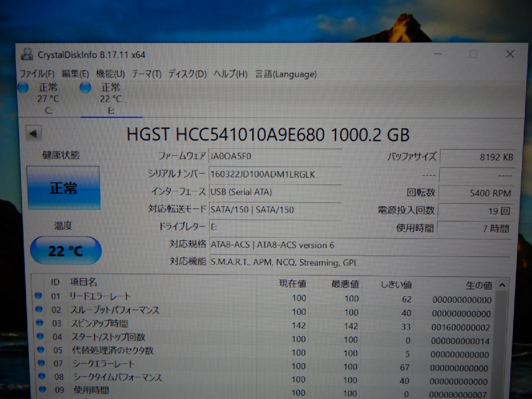
Task: Click the disk title HGST HCC541010A9E680 1000.2 GB
Action: click(268, 134)
